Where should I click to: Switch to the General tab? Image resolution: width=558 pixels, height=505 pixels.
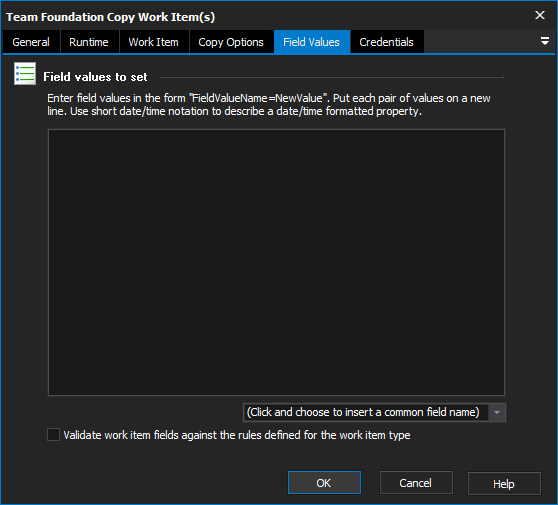tap(31, 42)
